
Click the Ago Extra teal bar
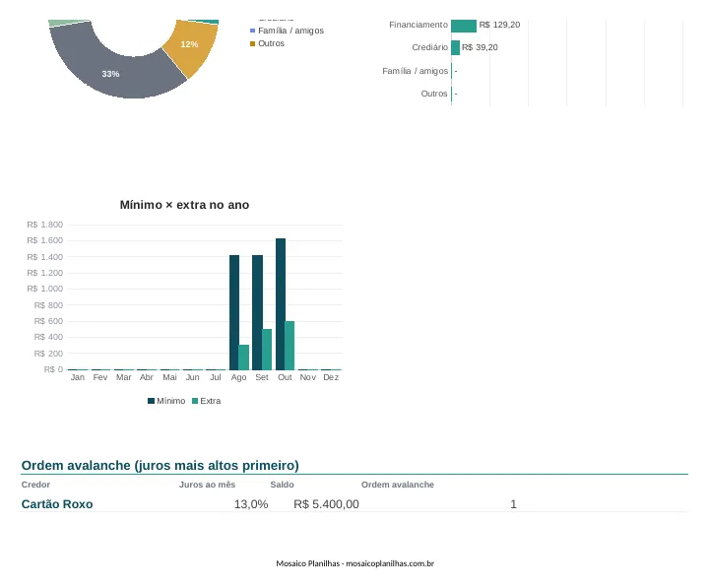[x=244, y=358]
